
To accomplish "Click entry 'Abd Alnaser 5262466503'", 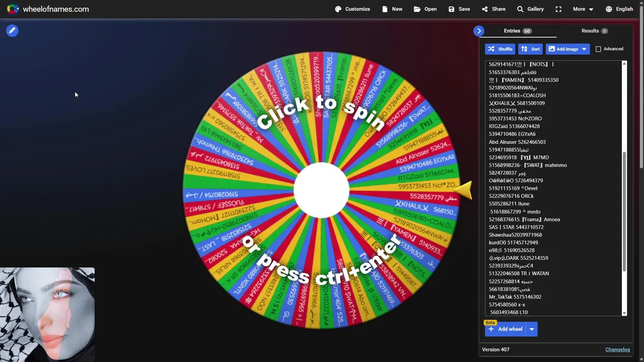I will (x=517, y=142).
